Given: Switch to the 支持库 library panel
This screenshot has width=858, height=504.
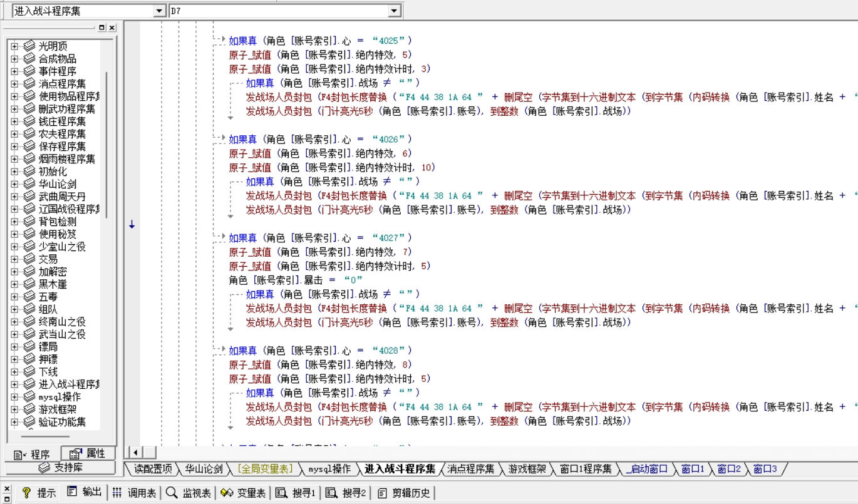Looking at the screenshot, I should pos(61,468).
